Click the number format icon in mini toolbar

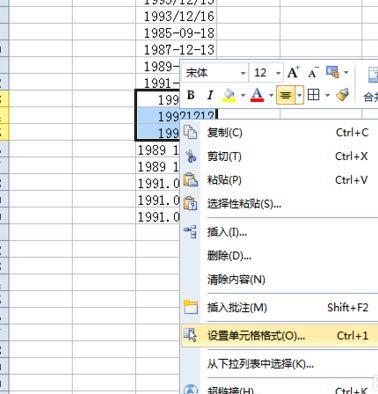click(333, 72)
